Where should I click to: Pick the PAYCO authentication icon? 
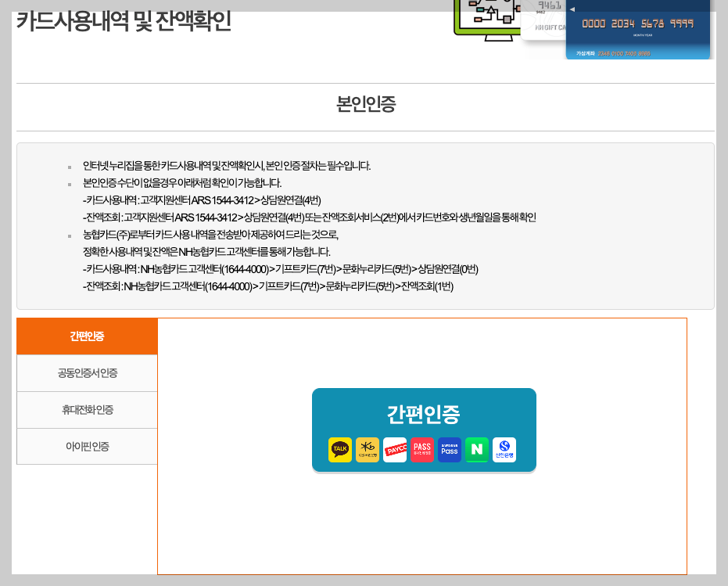pos(394,450)
